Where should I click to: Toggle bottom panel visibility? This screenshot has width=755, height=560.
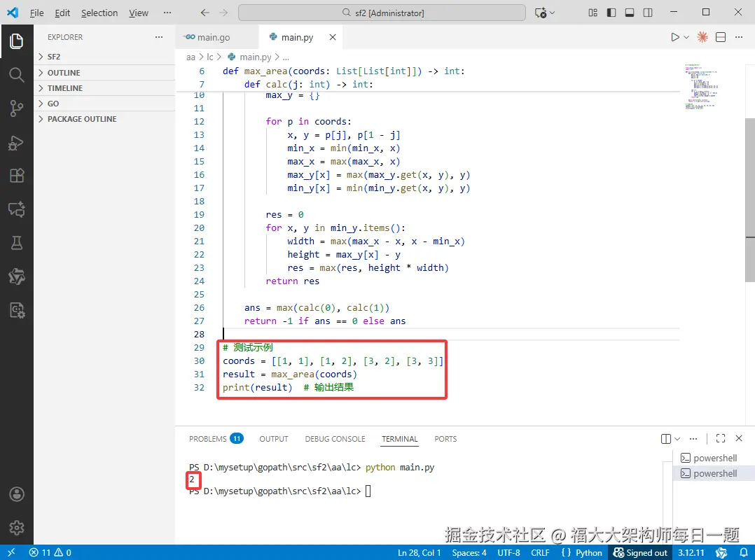click(630, 13)
